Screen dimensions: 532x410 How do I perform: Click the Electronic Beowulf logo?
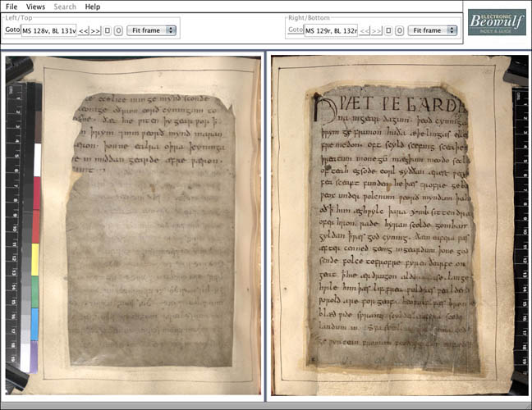pyautogui.click(x=497, y=22)
